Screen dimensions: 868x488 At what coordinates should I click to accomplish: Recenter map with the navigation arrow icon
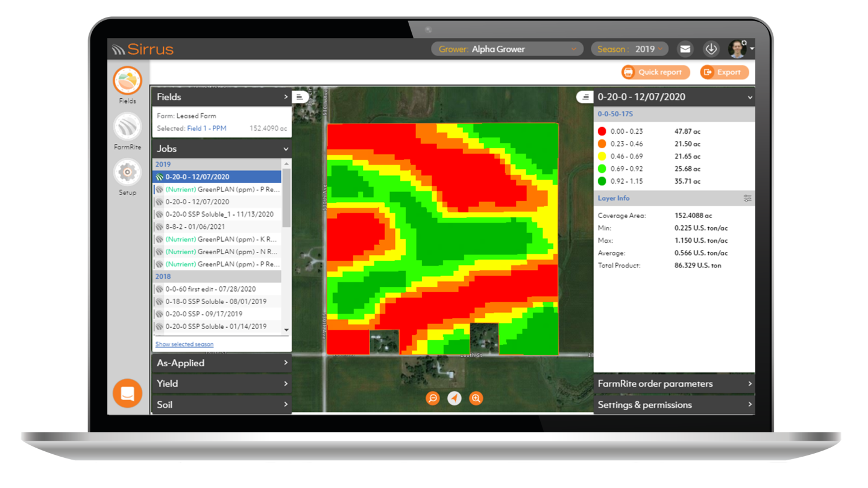click(x=454, y=398)
